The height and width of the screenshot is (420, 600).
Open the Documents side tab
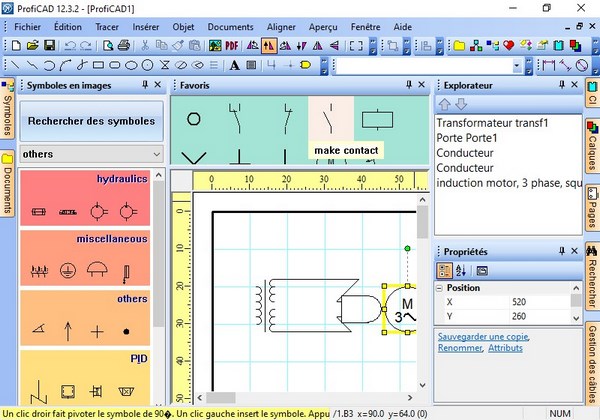coord(7,184)
